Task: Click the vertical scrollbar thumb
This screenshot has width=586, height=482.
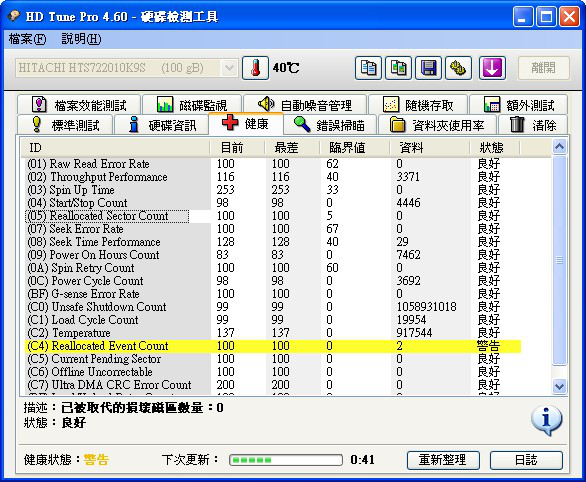Action: 559,260
